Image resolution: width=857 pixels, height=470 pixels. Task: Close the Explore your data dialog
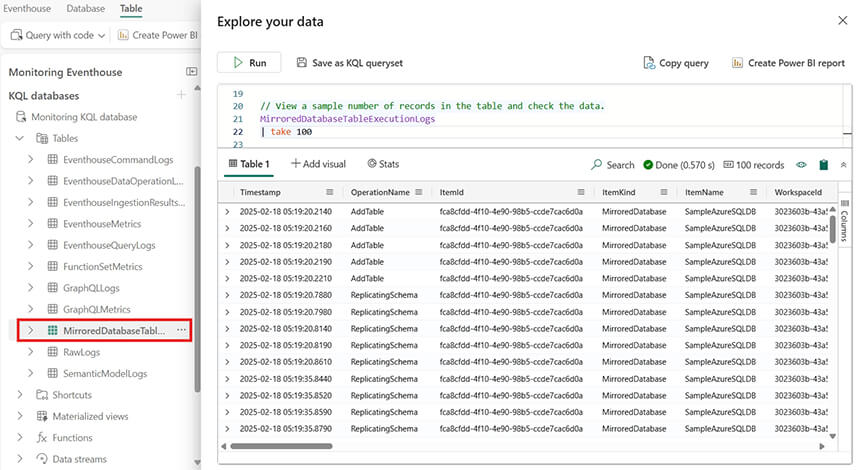pos(838,20)
